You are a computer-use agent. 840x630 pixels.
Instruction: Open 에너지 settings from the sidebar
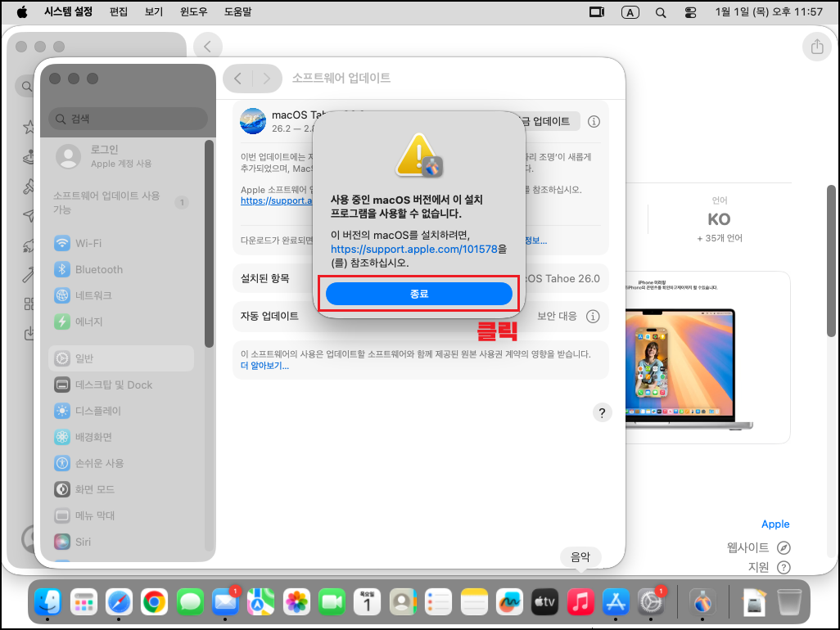(121, 322)
